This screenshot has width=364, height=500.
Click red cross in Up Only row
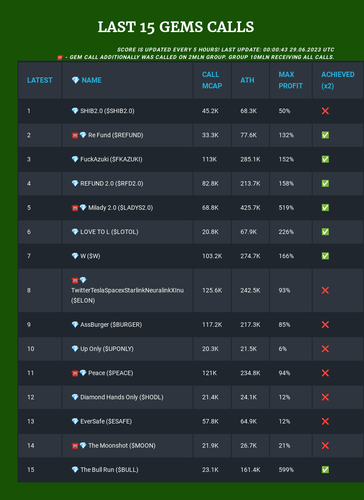tap(325, 349)
